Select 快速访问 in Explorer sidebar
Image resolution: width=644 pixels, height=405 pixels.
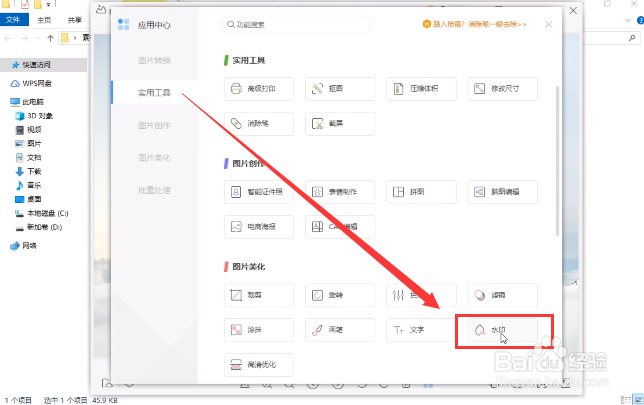point(43,65)
